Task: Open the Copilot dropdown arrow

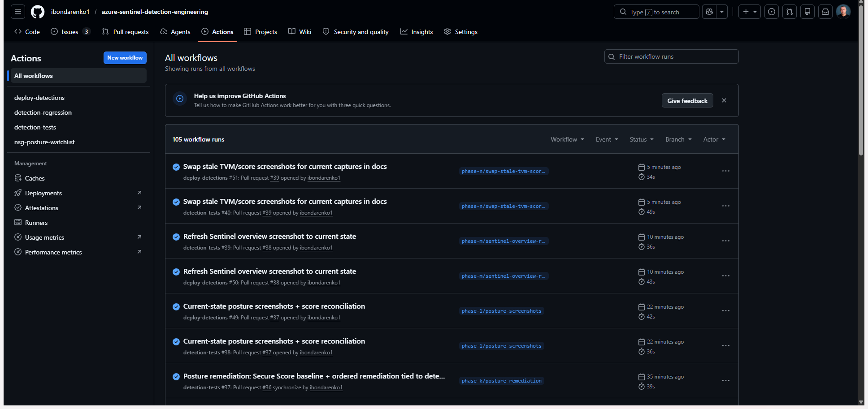Action: coord(722,12)
